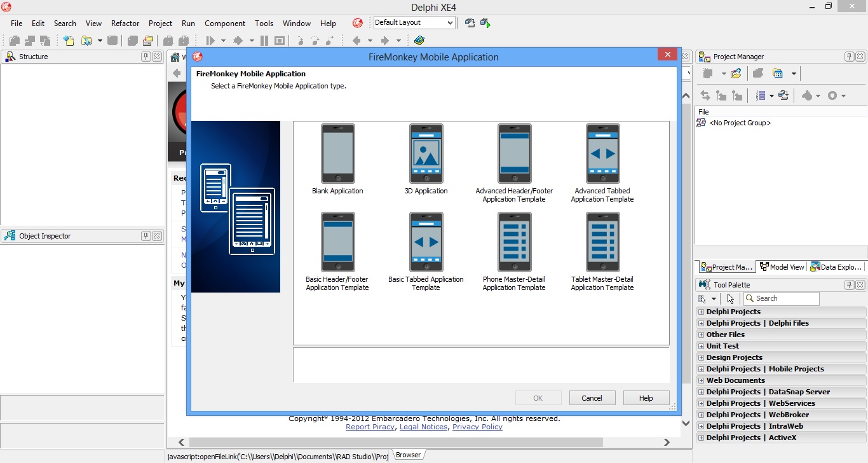
Task: Pin the Tool Palette panel
Action: point(849,285)
